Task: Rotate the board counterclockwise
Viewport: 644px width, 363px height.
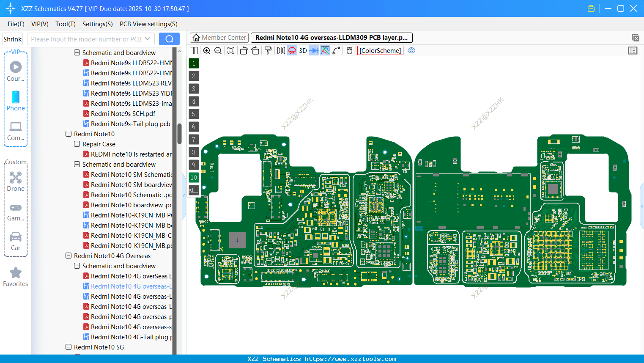Action: (244, 51)
